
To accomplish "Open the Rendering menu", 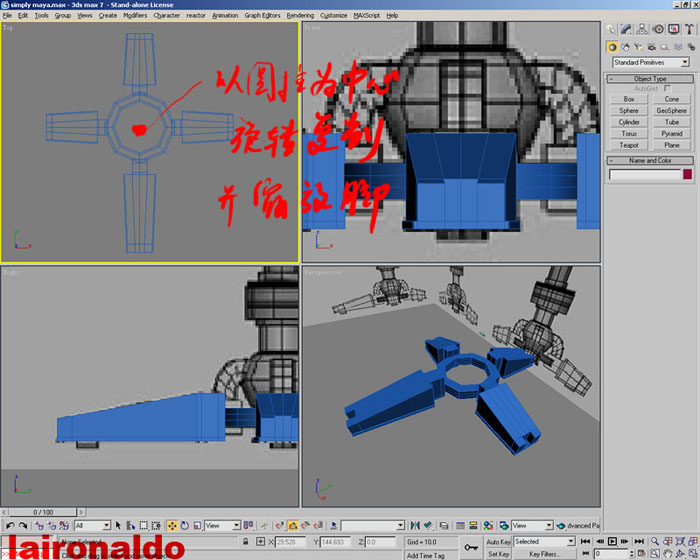I will 300,16.
